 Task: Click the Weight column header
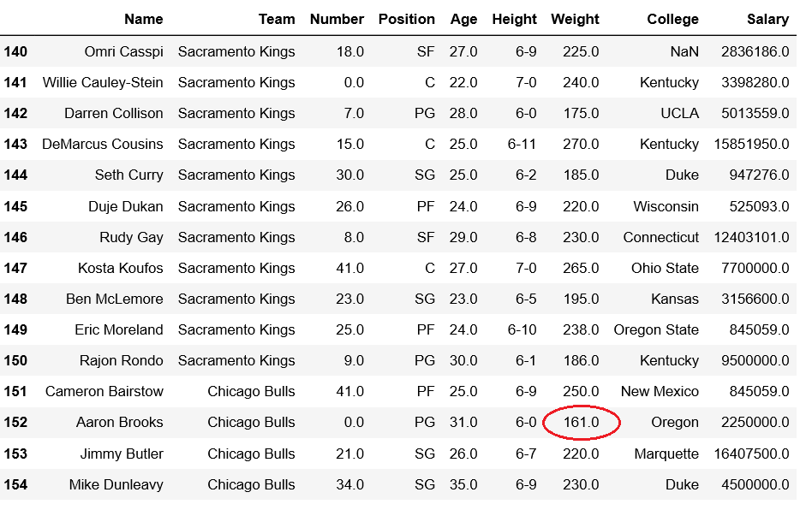pos(575,19)
